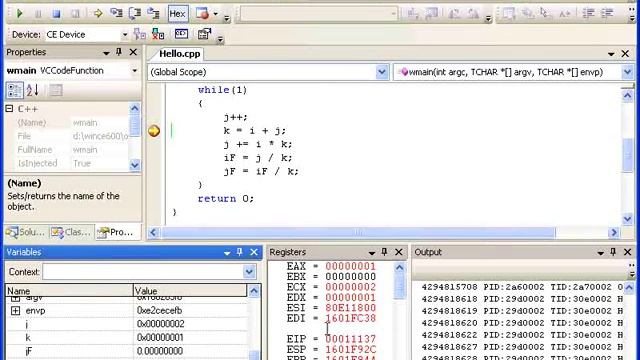Click editor vertical scroll up arrow
This screenshot has width=640, height=360.
pos(628,96)
